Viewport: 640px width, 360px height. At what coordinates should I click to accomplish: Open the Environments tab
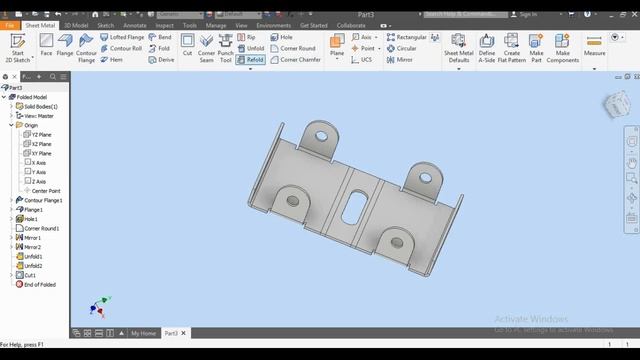(273, 25)
